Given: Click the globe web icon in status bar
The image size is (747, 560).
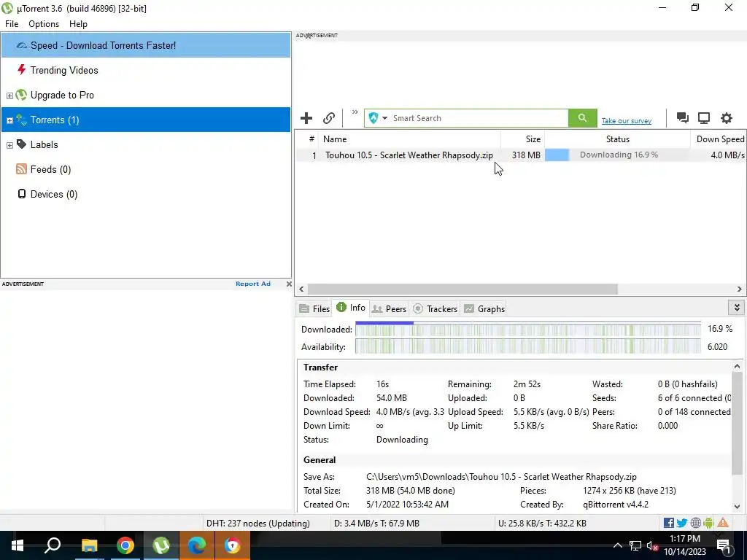Looking at the screenshot, I should point(695,523).
